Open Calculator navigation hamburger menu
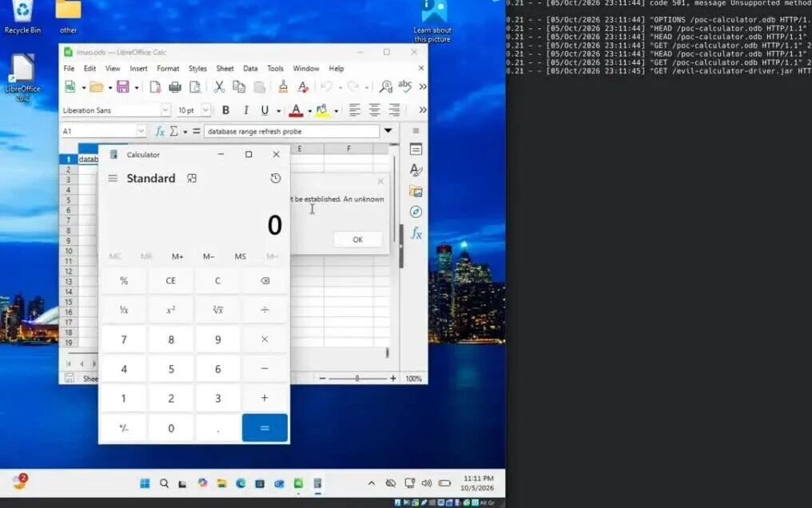 pos(113,178)
